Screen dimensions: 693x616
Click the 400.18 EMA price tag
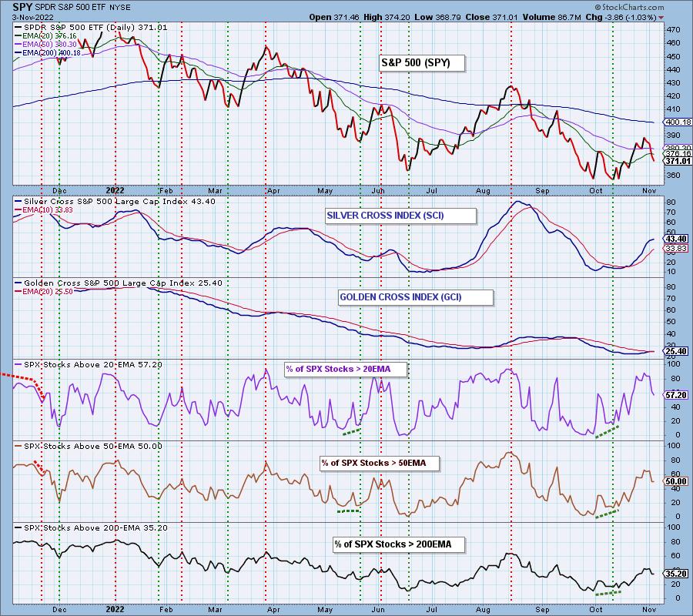pyautogui.click(x=678, y=122)
